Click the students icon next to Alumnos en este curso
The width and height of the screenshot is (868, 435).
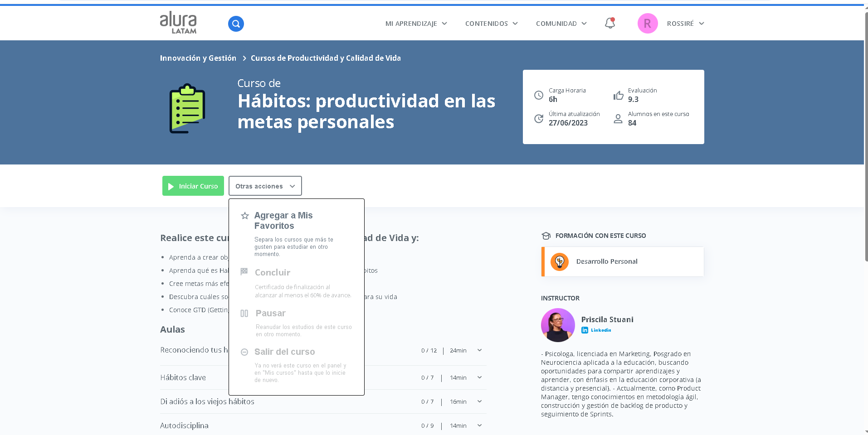618,119
